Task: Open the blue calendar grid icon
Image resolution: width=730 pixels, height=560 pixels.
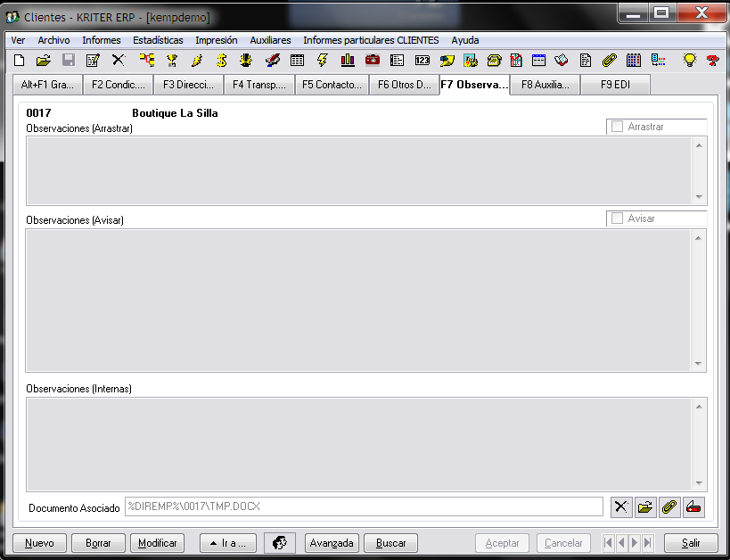Action: pyautogui.click(x=634, y=60)
